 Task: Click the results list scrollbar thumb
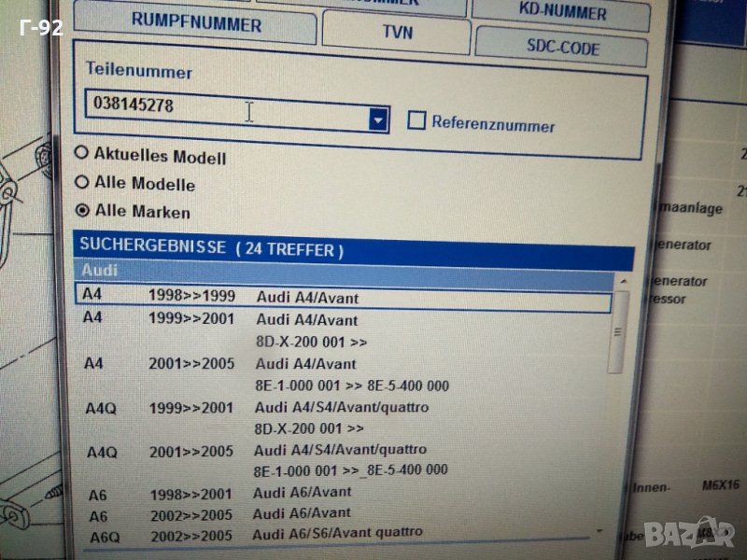[x=617, y=331]
